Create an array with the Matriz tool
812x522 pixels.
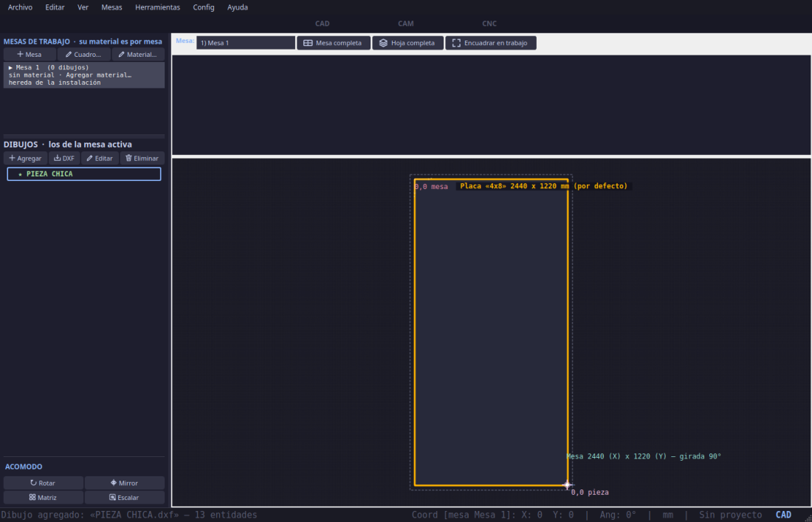(44, 498)
